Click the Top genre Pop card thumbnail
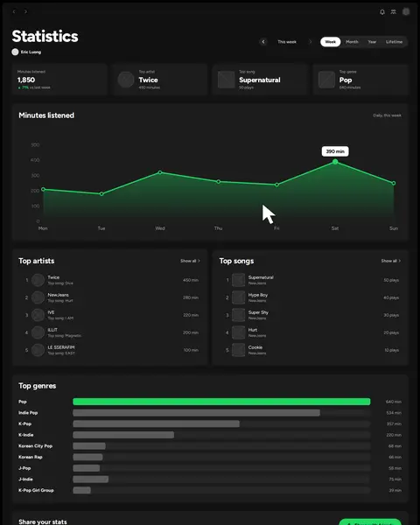This screenshot has height=525, width=420. click(326, 80)
